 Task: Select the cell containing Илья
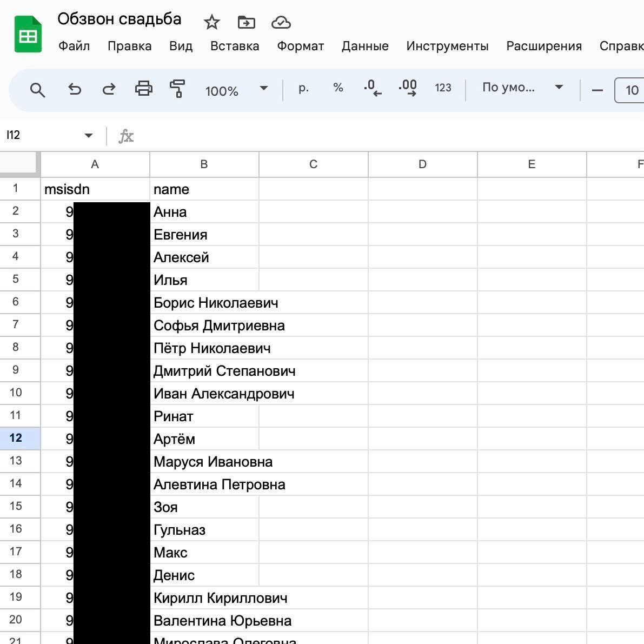pyautogui.click(x=204, y=280)
